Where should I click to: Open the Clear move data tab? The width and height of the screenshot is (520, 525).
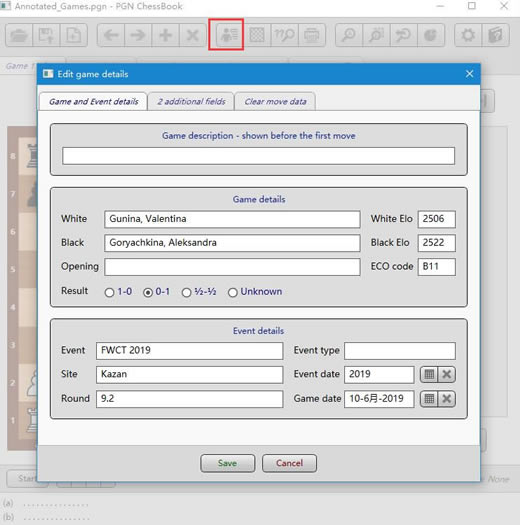click(x=275, y=101)
